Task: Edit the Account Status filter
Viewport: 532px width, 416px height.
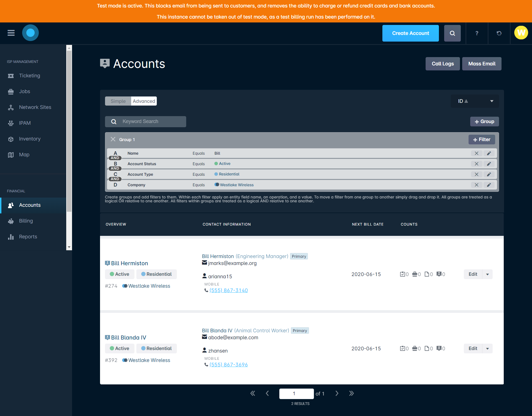Action: click(489, 164)
